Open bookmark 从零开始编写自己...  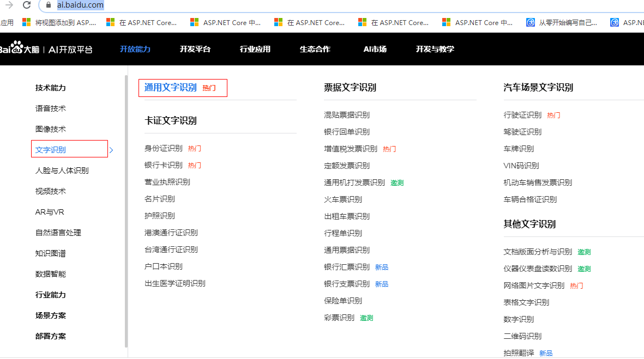coord(562,22)
